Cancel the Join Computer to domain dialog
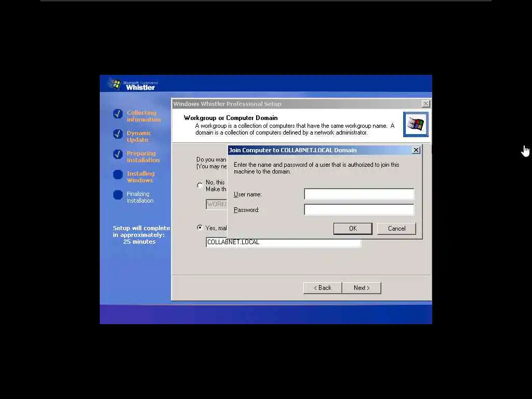Viewport: 532px width, 399px height. click(x=396, y=229)
